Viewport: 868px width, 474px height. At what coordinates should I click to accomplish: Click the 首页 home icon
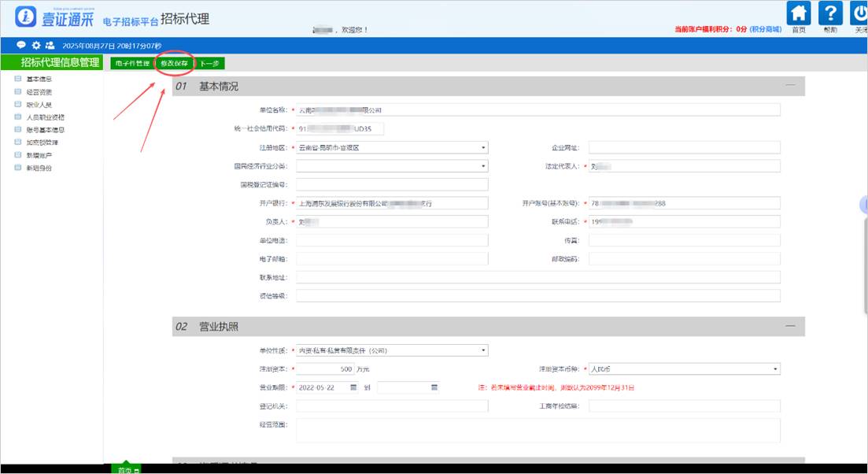pos(800,14)
